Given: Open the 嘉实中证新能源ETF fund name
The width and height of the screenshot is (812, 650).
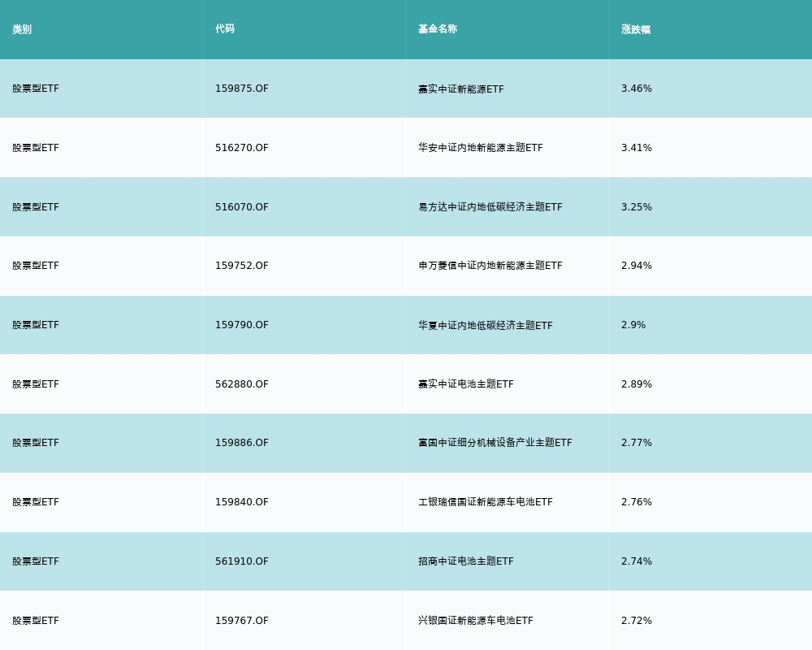Looking at the screenshot, I should (x=460, y=89).
